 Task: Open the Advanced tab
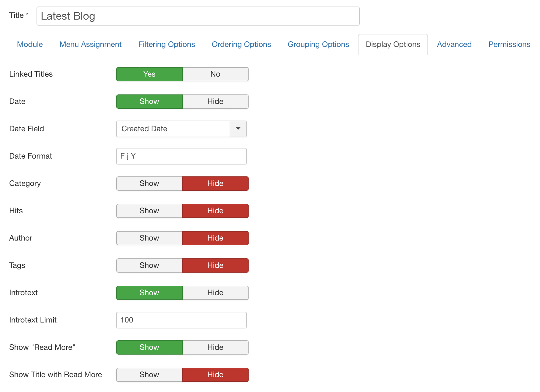[454, 45]
